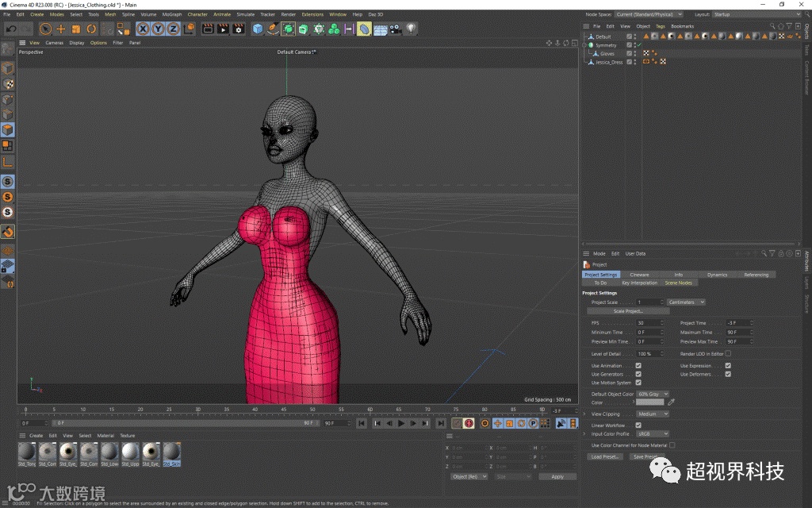Toggle the X axis lock icon
The width and height of the screenshot is (812, 508).
tap(143, 29)
